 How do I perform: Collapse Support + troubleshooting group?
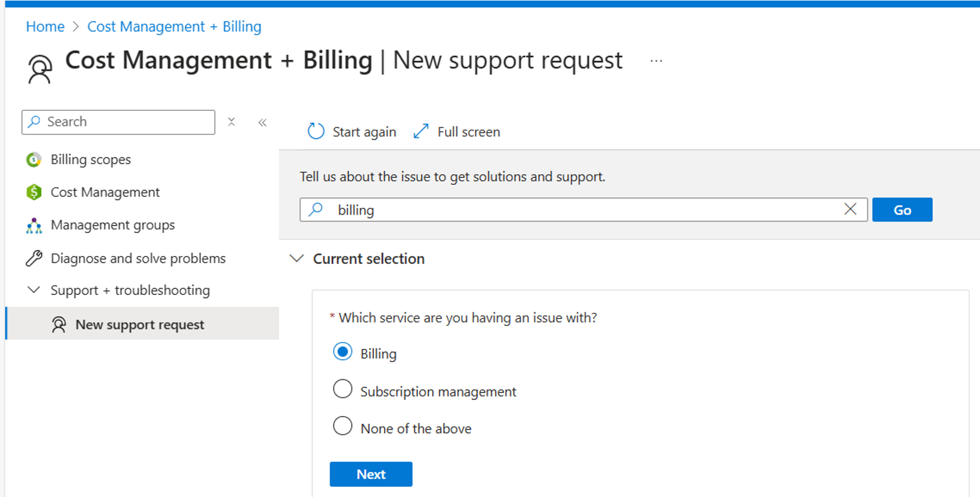tap(34, 290)
